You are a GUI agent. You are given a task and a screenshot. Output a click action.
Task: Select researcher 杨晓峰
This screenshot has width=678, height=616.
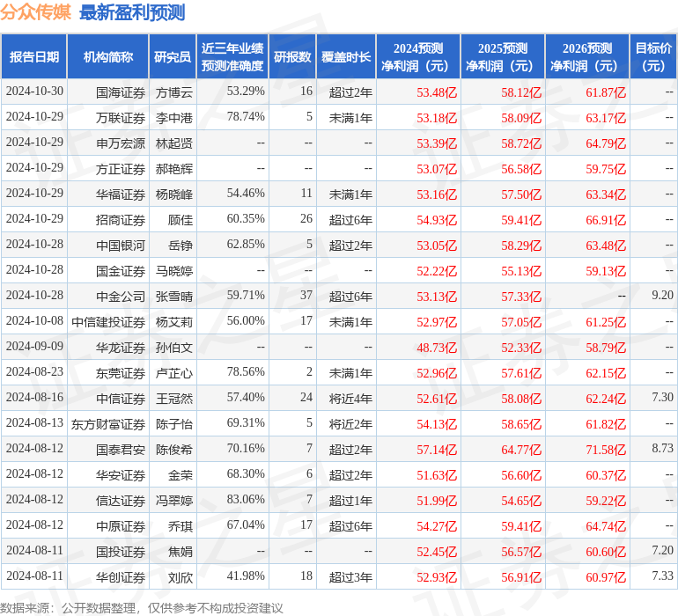174,194
